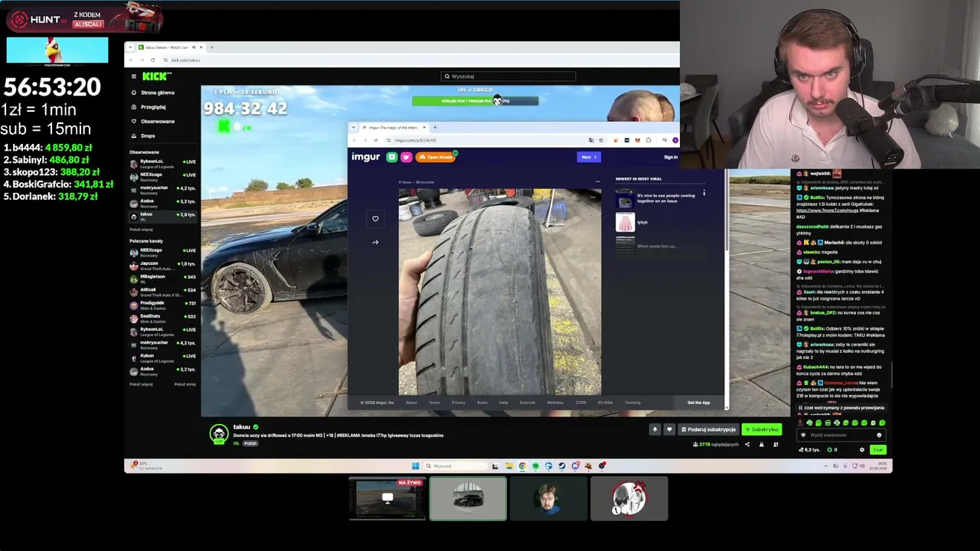Open Kubon in recommended channels

(x=162, y=357)
